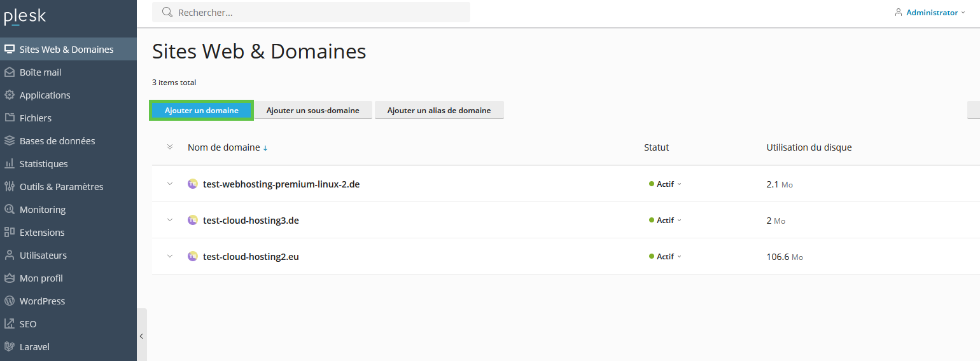This screenshot has height=361, width=980.
Task: Open Statistiques in the sidebar
Action: [x=68, y=163]
